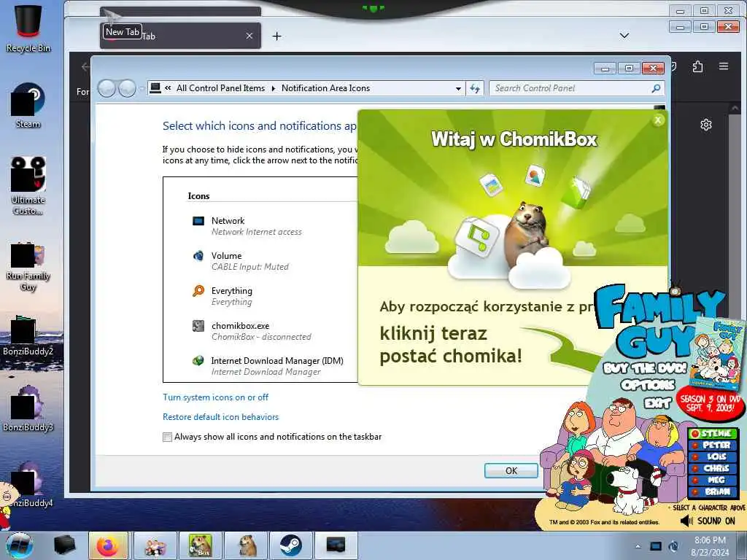Click Notification Area Icons breadcrumb

[325, 88]
